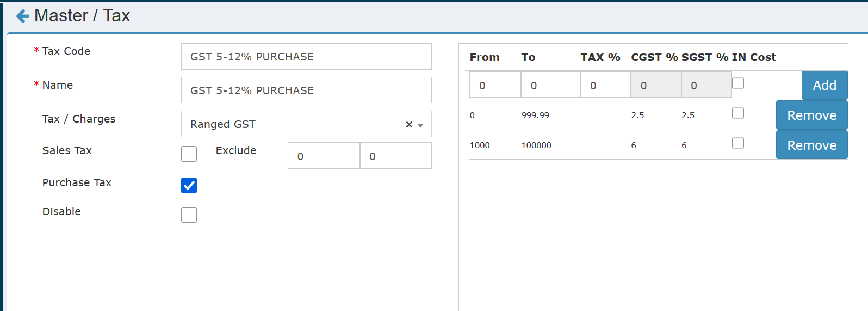Focus the Tax Code input field
Screen dimensions: 868x311
(x=306, y=57)
